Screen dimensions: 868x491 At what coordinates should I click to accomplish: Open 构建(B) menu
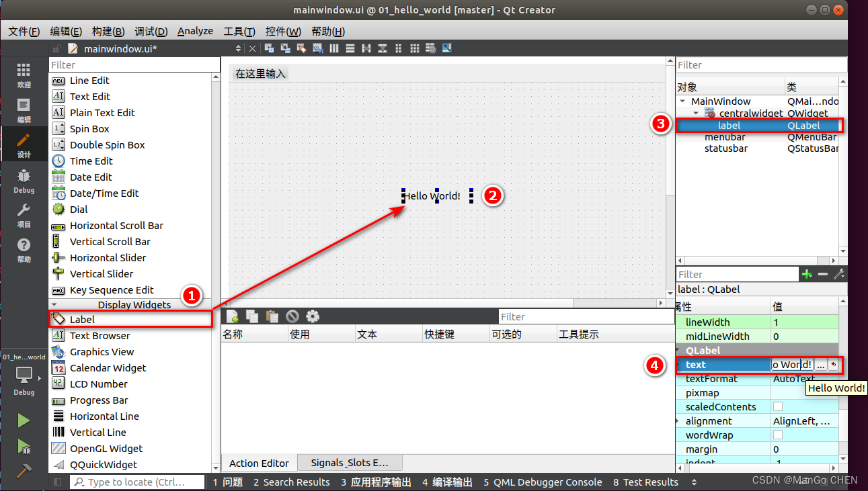[108, 32]
